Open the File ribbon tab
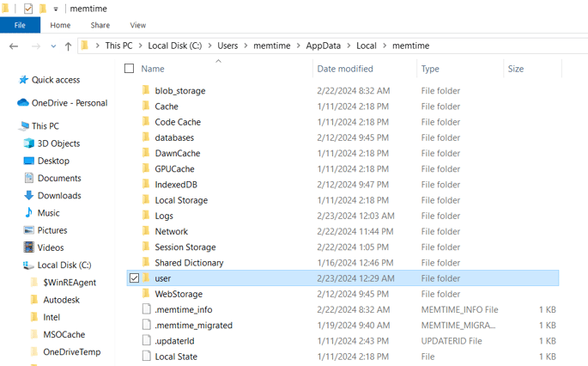Viewport: 588px width, 366px height. (20, 25)
